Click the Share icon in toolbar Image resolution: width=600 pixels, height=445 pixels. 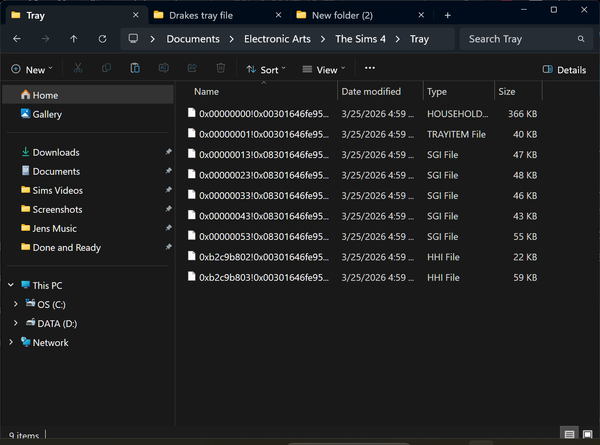tap(192, 68)
